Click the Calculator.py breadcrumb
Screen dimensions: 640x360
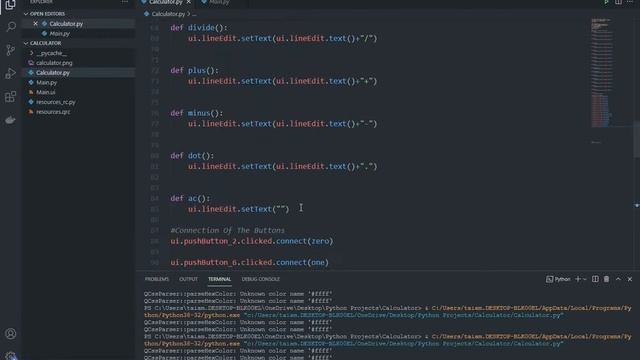(x=168, y=14)
